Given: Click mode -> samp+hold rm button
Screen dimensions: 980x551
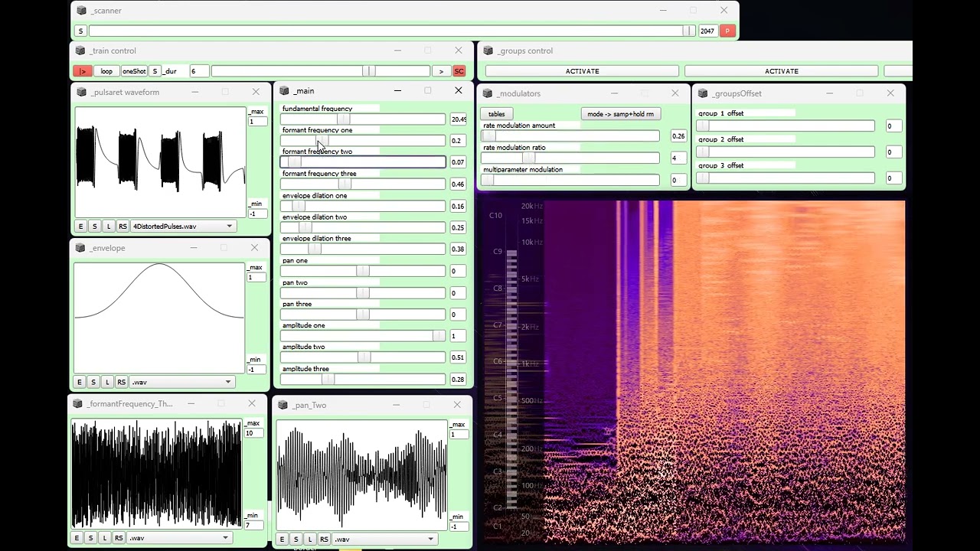Looking at the screenshot, I should tap(620, 114).
